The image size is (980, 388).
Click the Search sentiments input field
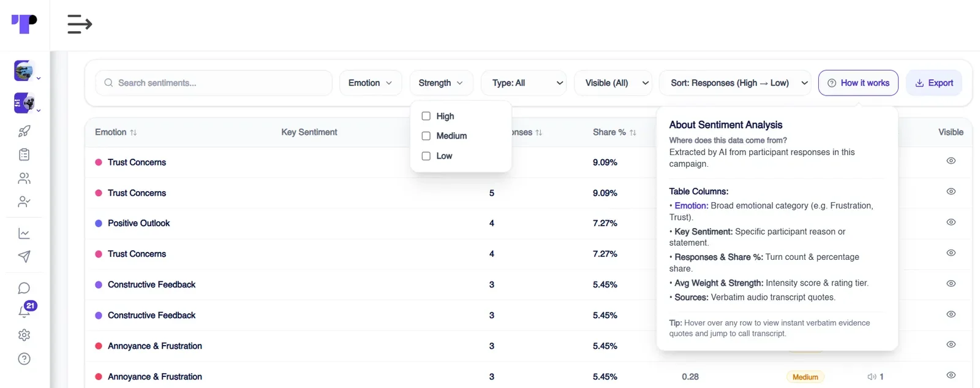214,83
